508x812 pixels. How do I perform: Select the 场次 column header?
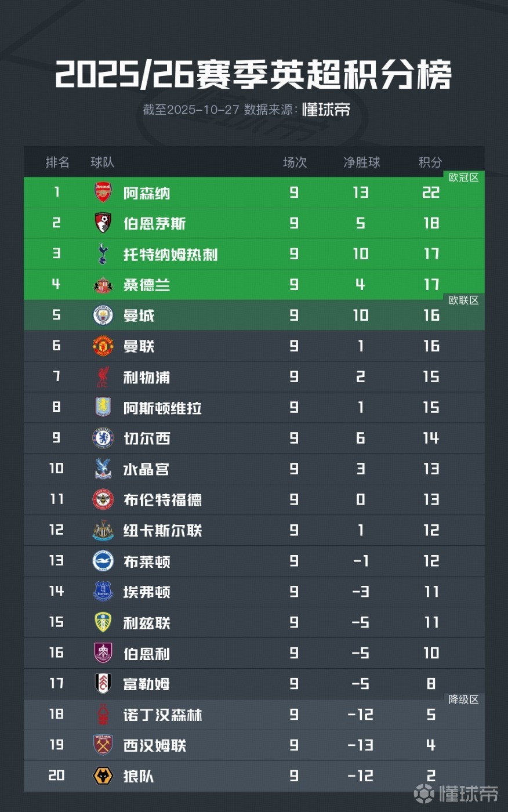(295, 162)
